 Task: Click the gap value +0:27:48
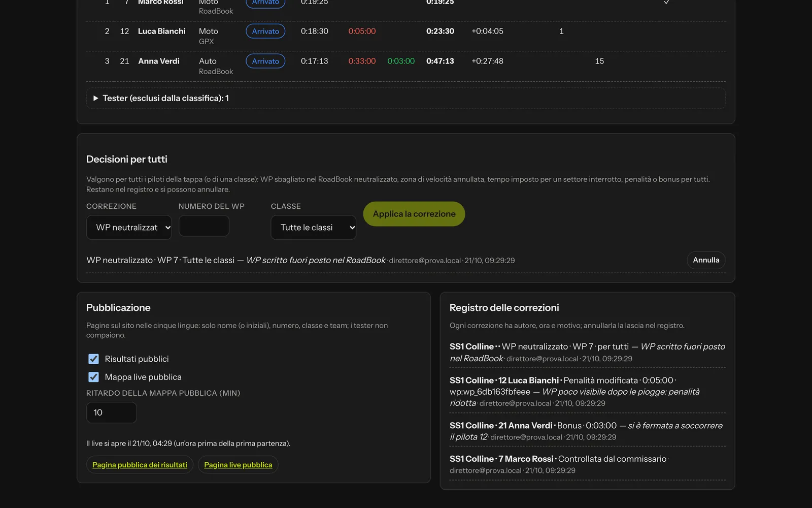pos(487,61)
